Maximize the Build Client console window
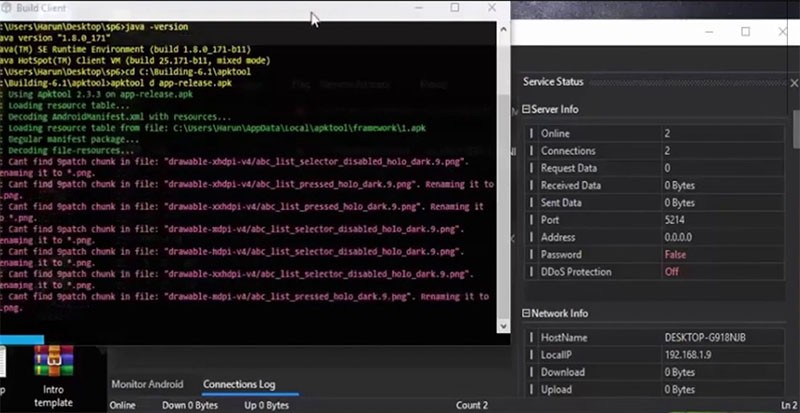Screen dimensions: 800x413 pos(455,8)
